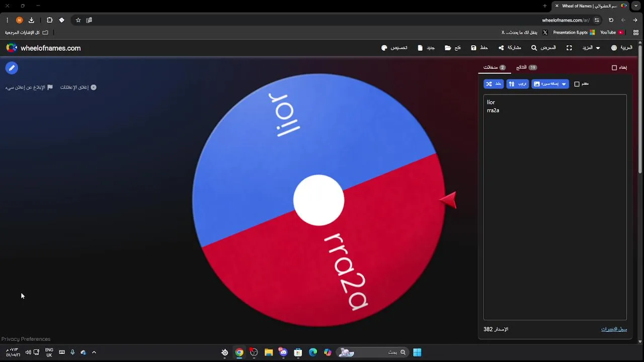The width and height of the screenshot is (644, 362).
Task: Enter fullscreen mode from the site toolbar
Action: (569, 48)
